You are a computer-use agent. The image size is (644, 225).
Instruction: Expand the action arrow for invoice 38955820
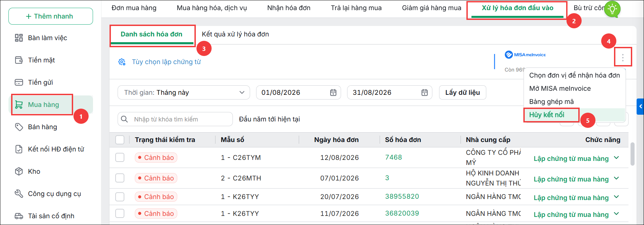click(x=617, y=197)
